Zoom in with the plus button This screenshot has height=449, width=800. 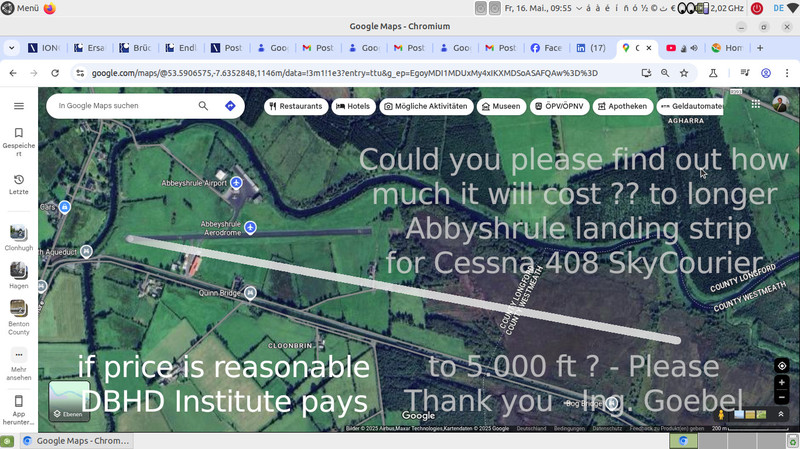pos(782,383)
